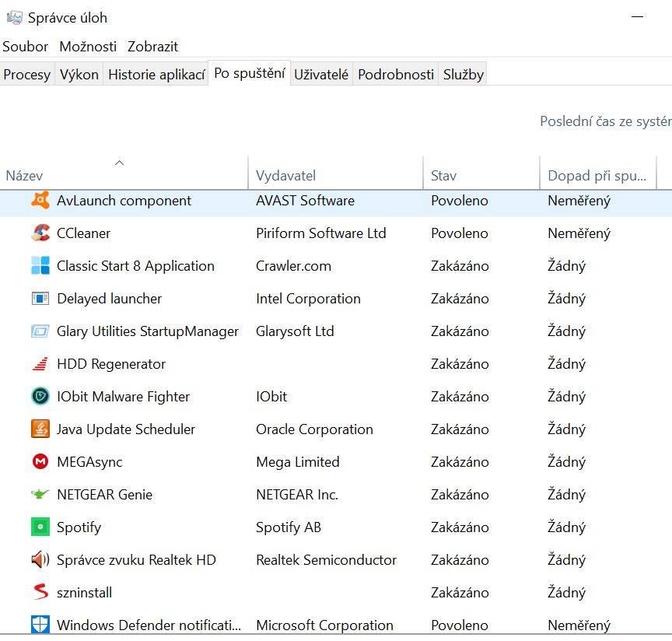Viewport: 672px width, 641px height.
Task: Open the Historie aplikací tab
Action: click(x=156, y=75)
